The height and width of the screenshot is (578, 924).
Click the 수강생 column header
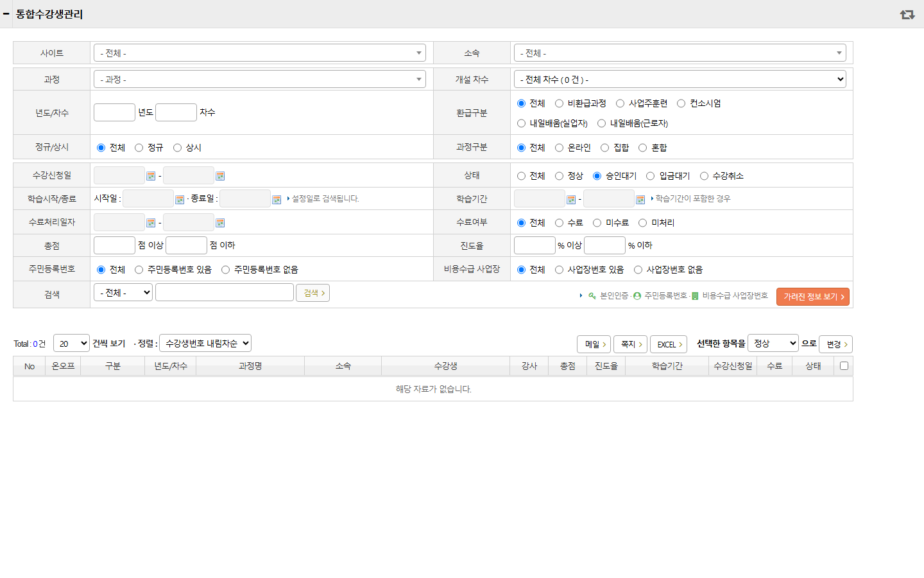point(445,366)
